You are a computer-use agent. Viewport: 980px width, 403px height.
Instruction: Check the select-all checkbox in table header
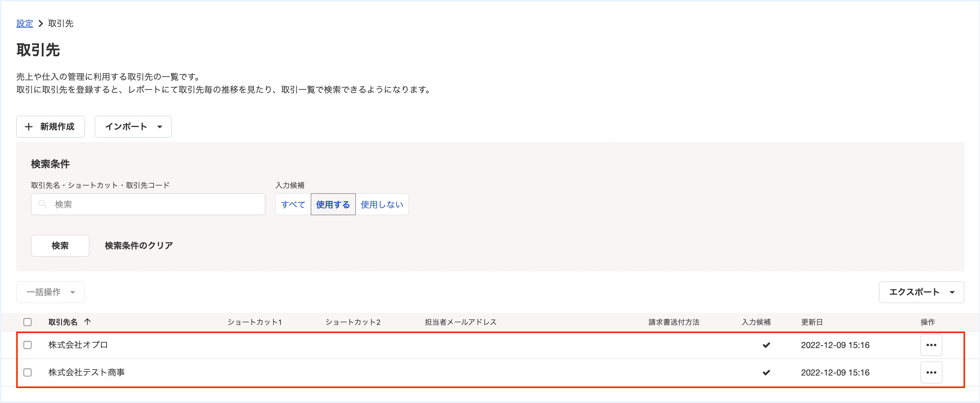tap(27, 322)
